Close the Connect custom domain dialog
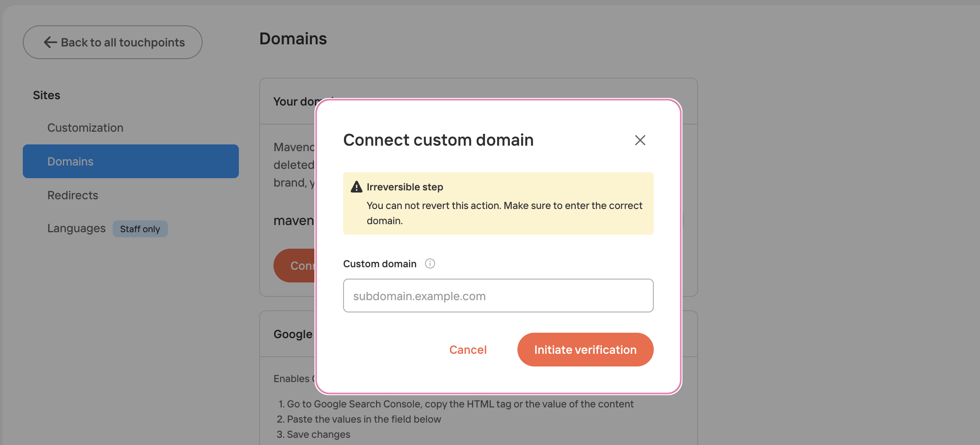Screen dimensions: 980x445 (640, 140)
